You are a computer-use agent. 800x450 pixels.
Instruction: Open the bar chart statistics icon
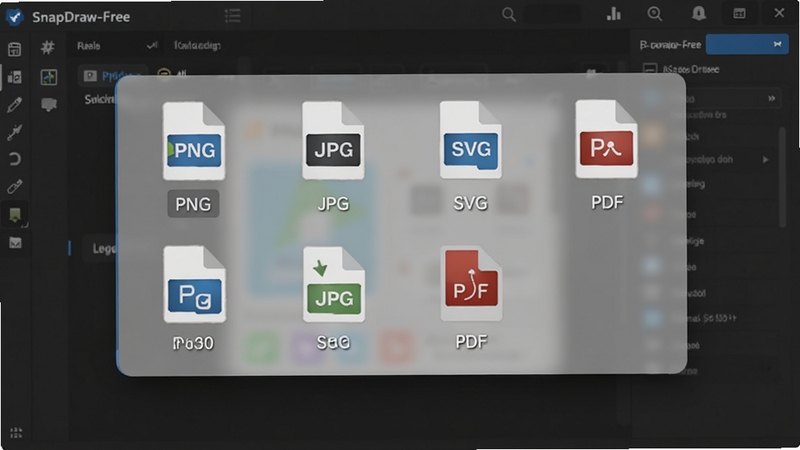click(614, 14)
